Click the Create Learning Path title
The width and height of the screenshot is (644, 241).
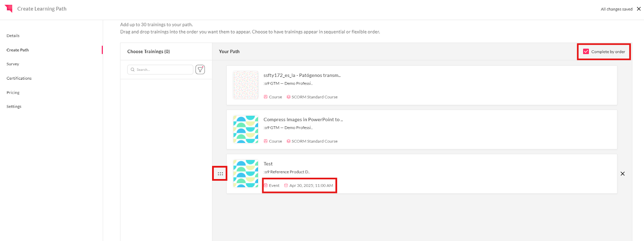pos(42,9)
